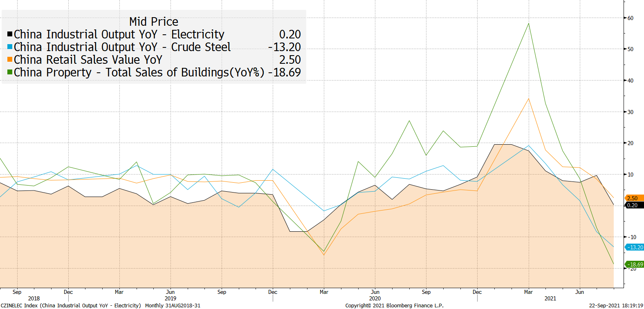This screenshot has height=309, width=644.
Task: Click the legend value 0.20
Action: coord(290,34)
